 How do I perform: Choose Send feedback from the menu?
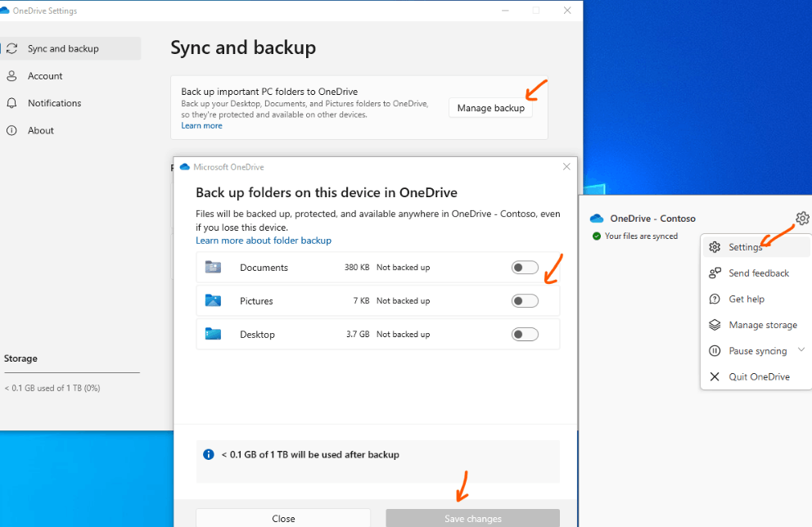[756, 273]
